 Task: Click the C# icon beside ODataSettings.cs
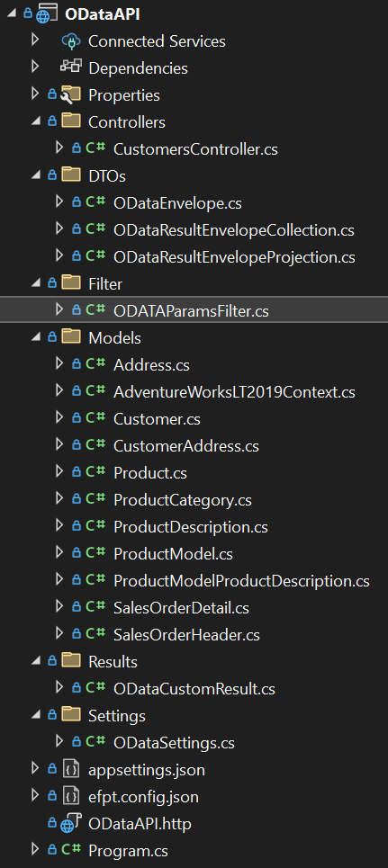[x=95, y=742]
